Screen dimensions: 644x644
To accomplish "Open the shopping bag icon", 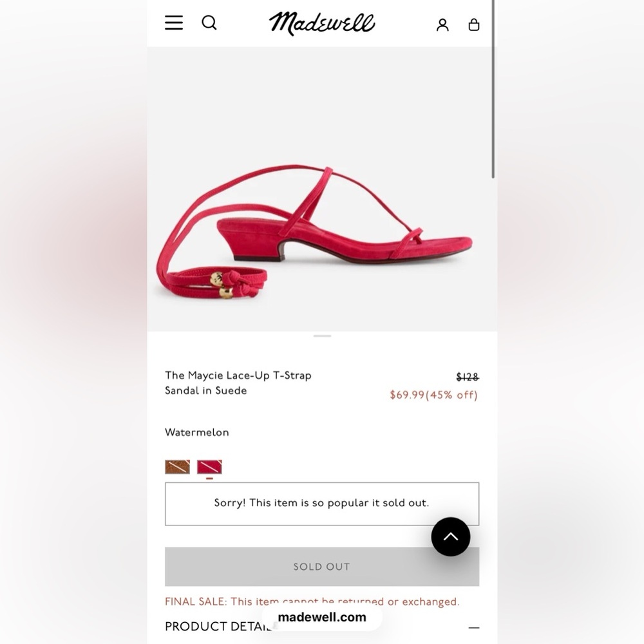I will 474,24.
